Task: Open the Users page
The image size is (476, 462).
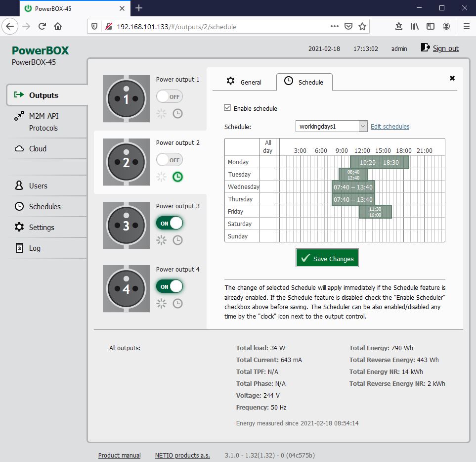Action: pyautogui.click(x=47, y=185)
